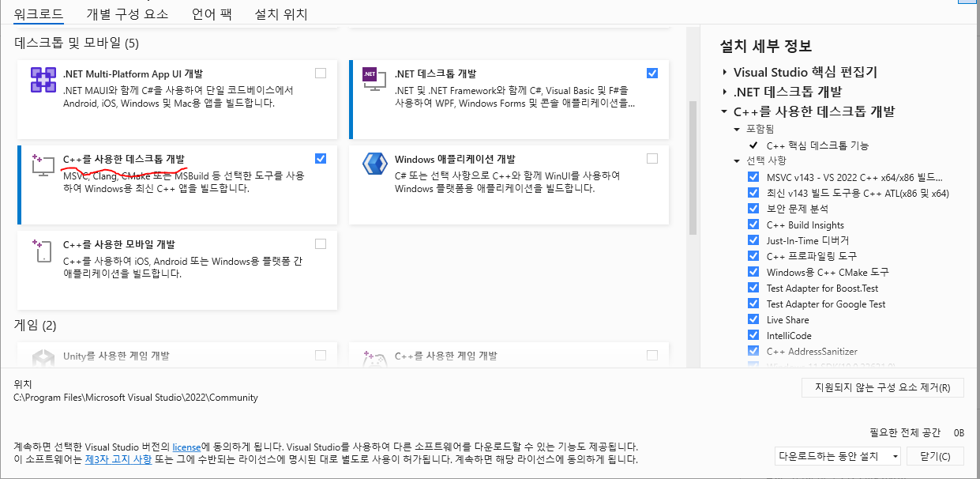Check Unity game development workload
This screenshot has width=980, height=479.
click(x=321, y=355)
